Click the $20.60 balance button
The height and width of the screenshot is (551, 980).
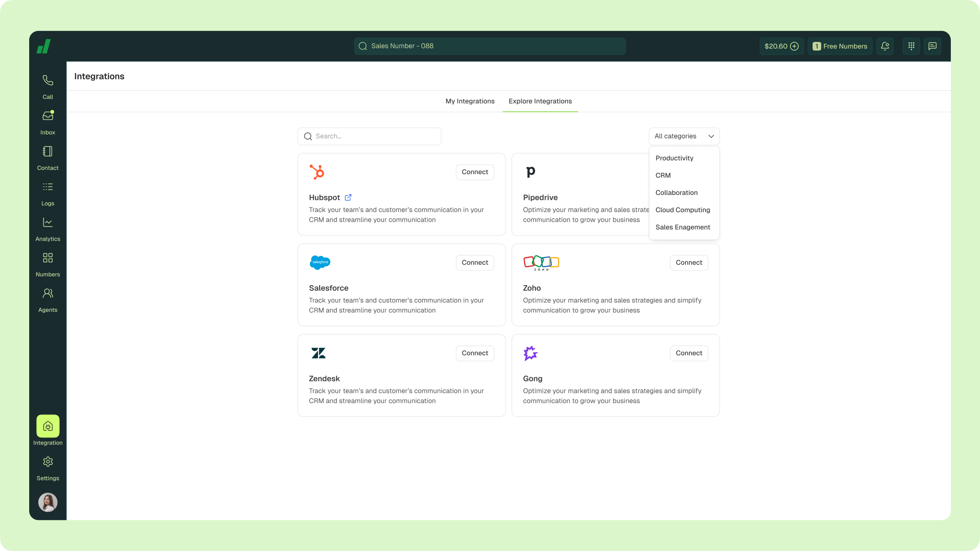click(x=781, y=46)
